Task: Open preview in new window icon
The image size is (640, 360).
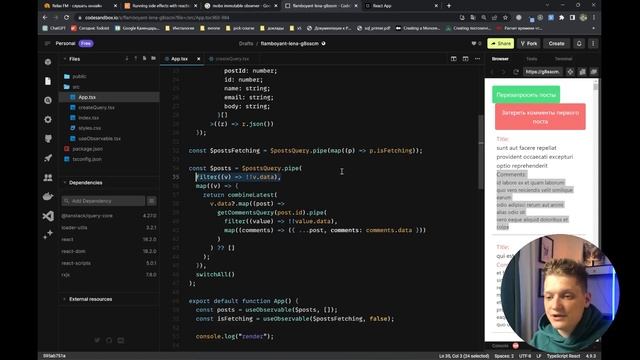Action: [594, 72]
